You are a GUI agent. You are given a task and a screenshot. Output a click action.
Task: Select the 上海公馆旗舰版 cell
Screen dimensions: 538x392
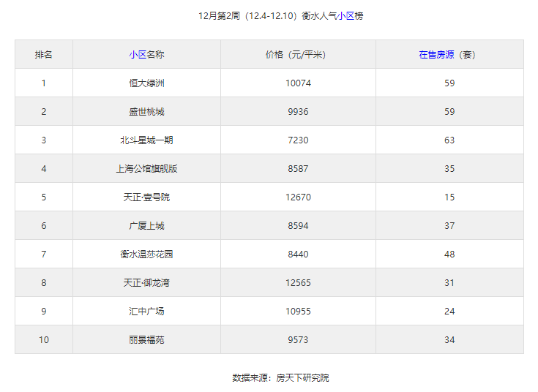coord(146,168)
